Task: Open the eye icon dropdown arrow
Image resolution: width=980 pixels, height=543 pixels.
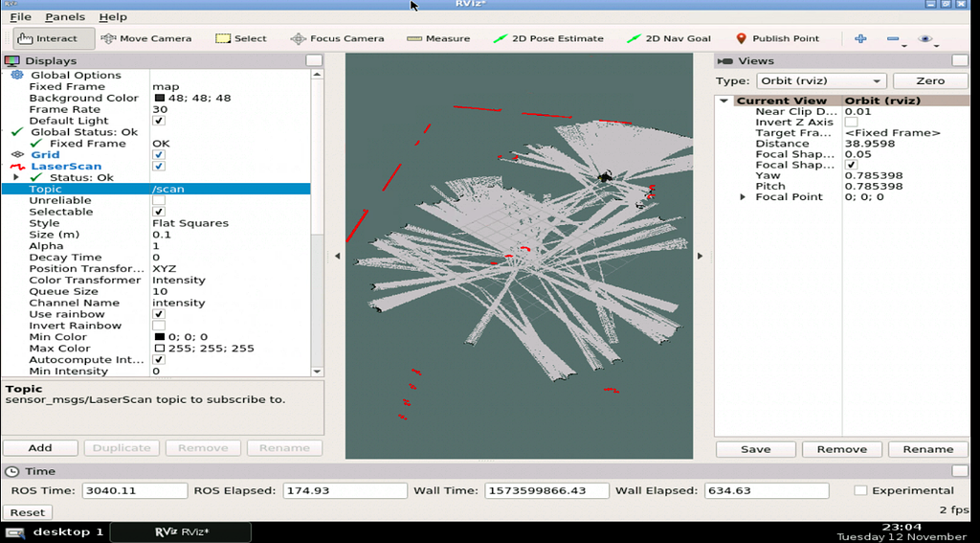Action: [936, 45]
